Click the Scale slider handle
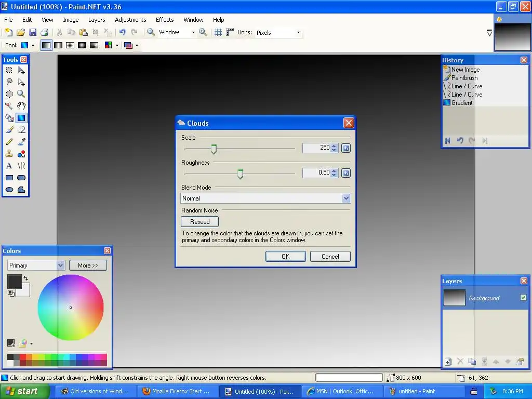This screenshot has width=532, height=399. pyautogui.click(x=214, y=149)
